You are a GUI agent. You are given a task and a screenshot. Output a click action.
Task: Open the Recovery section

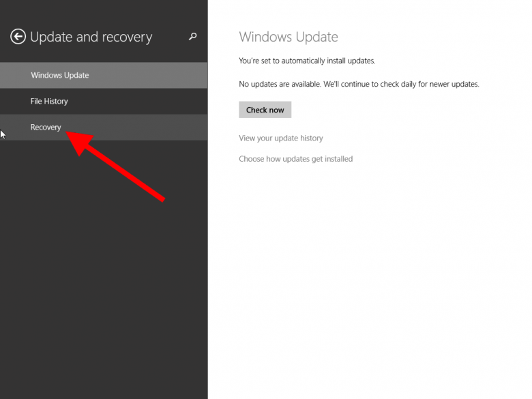click(x=104, y=128)
